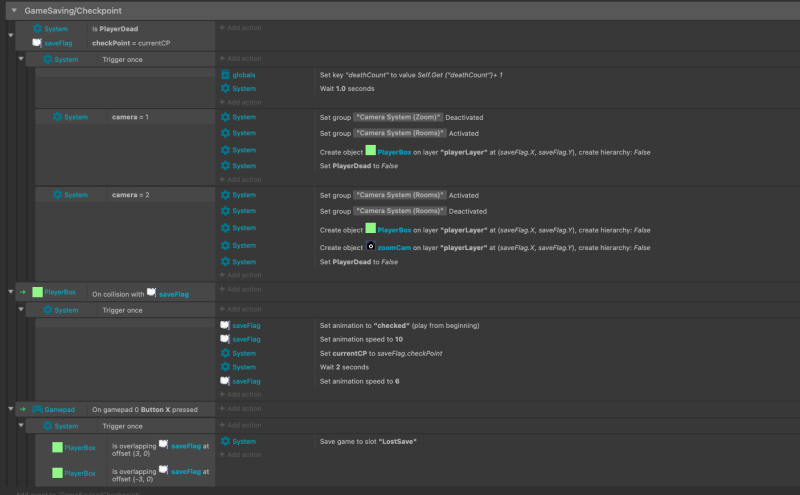Screen dimensions: 800x495
Task: Click System icon for Save game to slot action
Action: coord(226,441)
